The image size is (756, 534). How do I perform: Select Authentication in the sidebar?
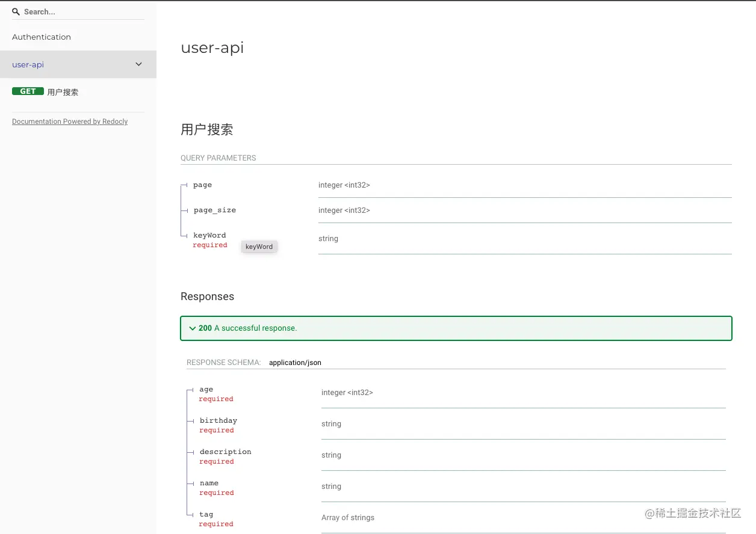pos(41,37)
